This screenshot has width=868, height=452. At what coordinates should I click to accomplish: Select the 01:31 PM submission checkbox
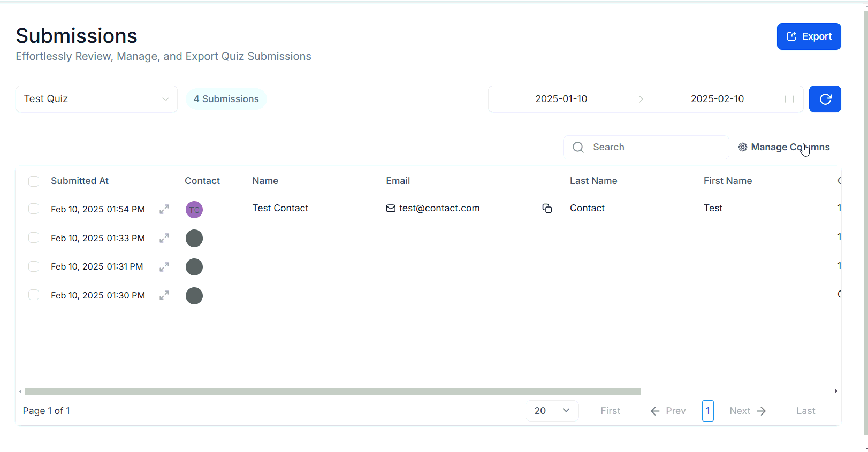point(34,266)
